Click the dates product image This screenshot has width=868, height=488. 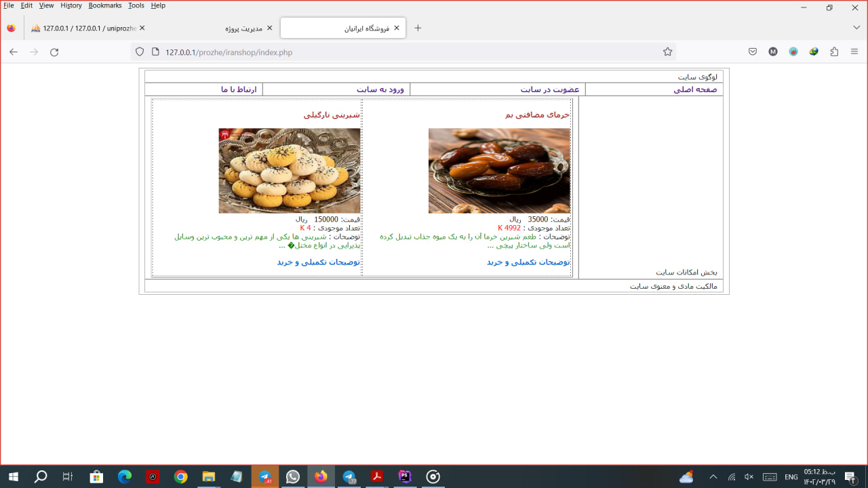tap(498, 171)
